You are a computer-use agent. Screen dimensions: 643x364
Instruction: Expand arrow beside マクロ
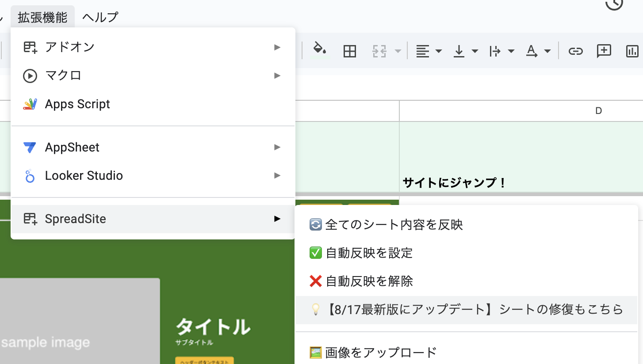pos(277,76)
